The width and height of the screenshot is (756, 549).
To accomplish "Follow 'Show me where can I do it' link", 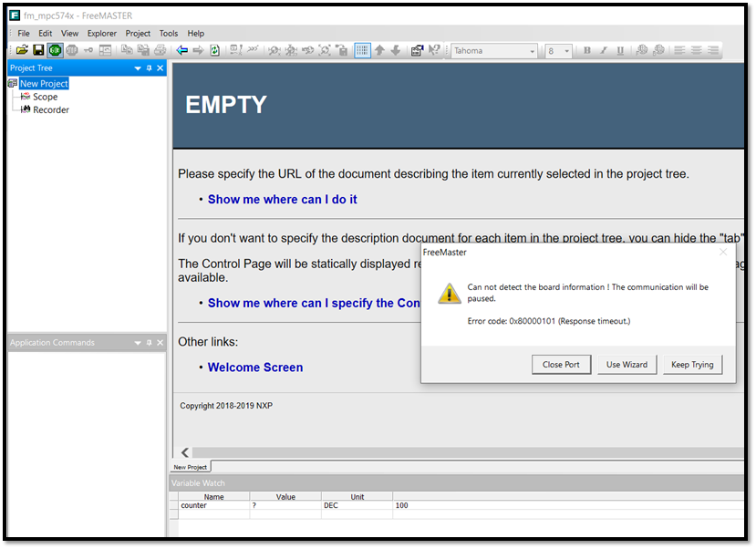I will [282, 200].
